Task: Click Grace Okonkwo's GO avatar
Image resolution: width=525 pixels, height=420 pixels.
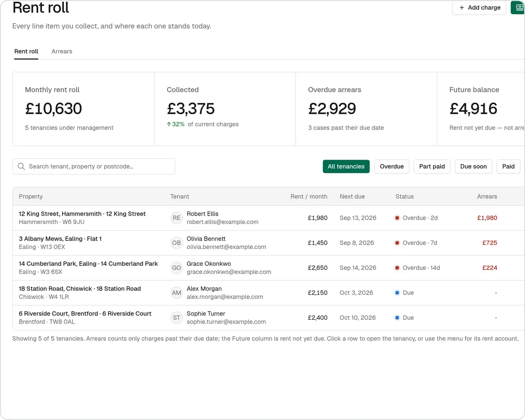Action: (x=176, y=268)
